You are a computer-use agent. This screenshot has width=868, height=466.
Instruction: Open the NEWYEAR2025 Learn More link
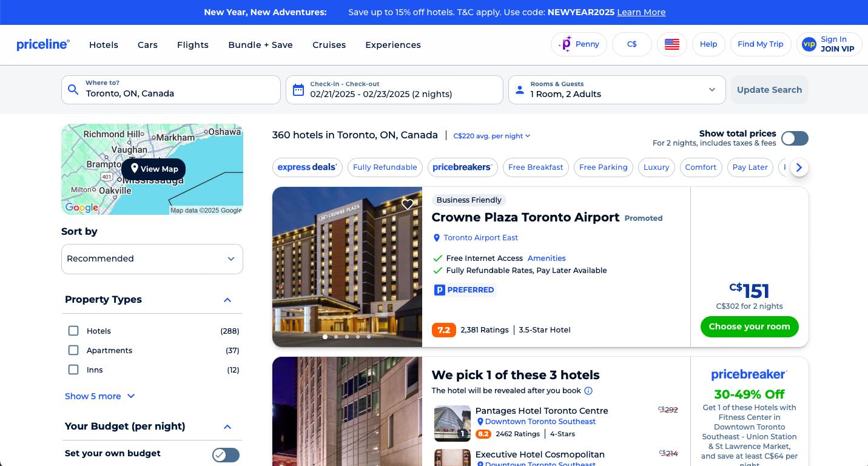(x=641, y=12)
